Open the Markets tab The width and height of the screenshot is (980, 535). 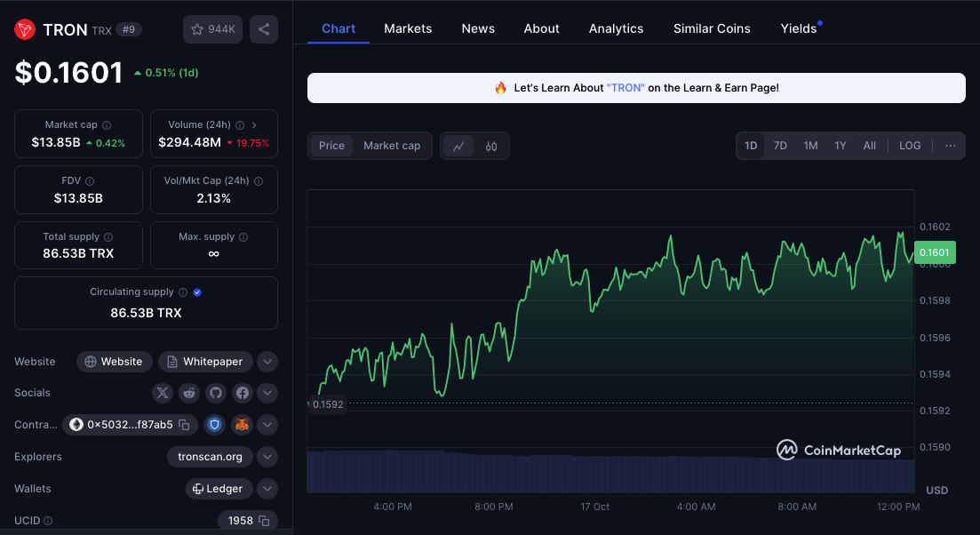[x=408, y=28]
